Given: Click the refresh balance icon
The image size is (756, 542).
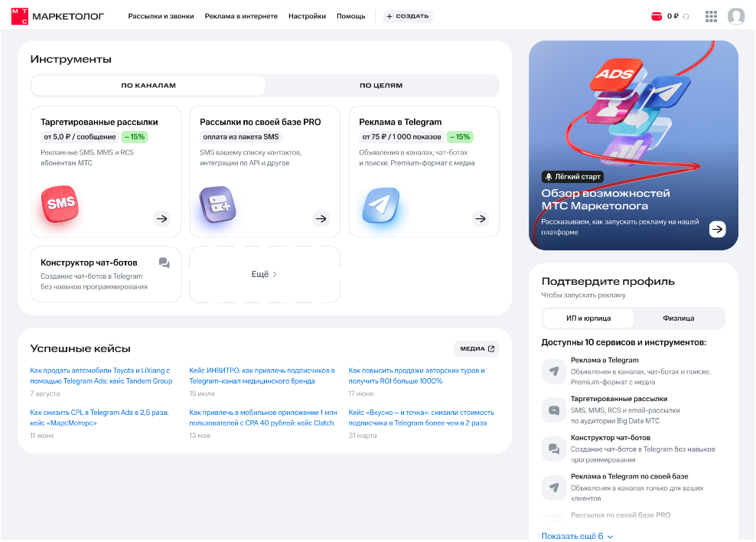Looking at the screenshot, I should coord(686,16).
